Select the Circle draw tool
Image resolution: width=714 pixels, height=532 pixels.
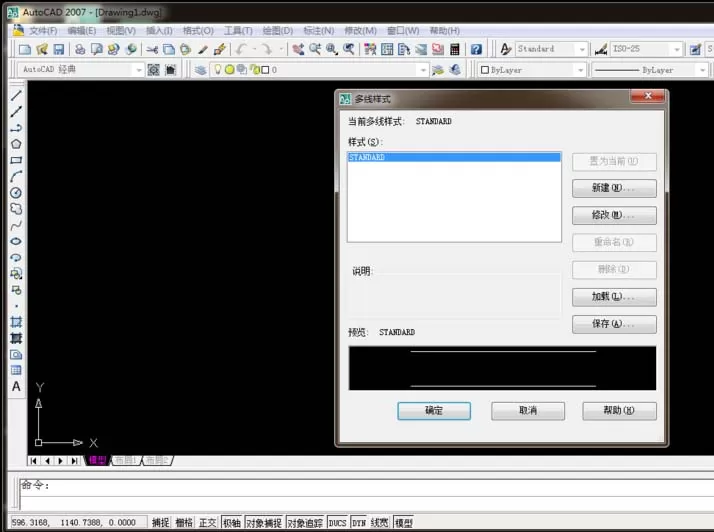(x=16, y=193)
